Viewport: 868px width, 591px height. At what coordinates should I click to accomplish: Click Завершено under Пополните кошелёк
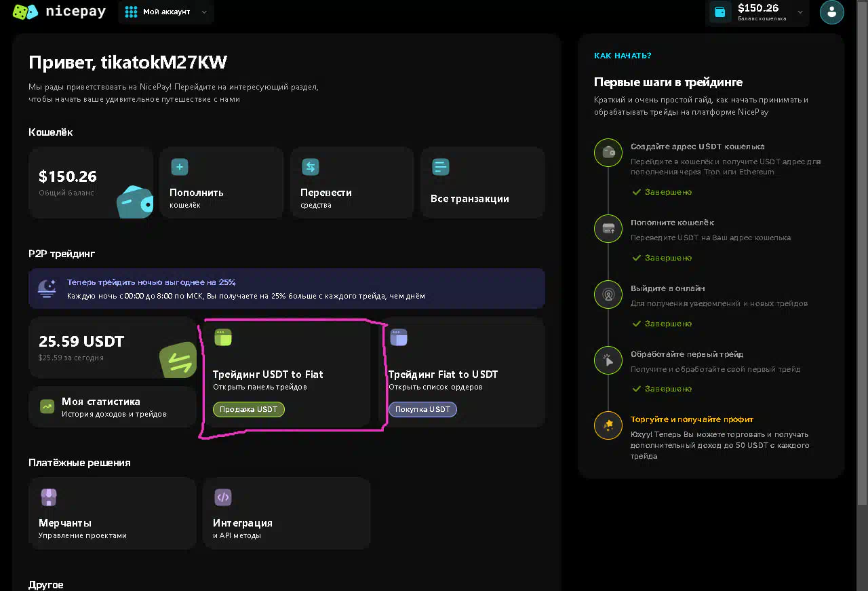(x=662, y=258)
